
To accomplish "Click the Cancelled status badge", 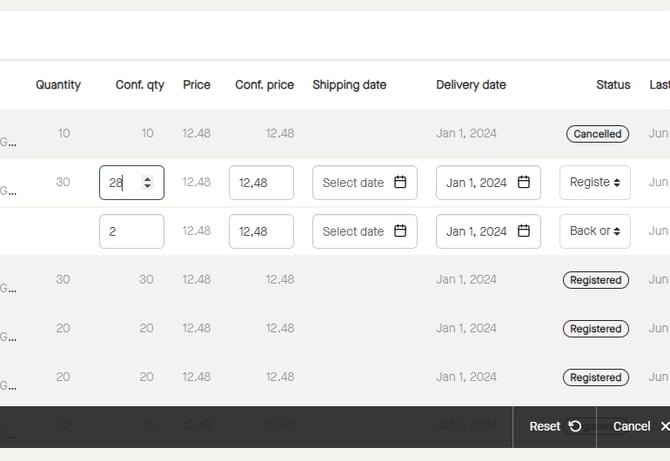I will pos(597,134).
